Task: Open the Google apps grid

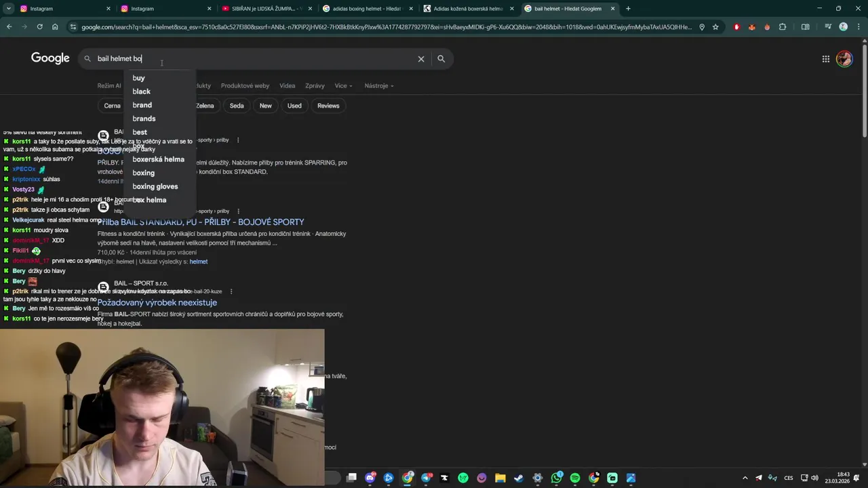Action: [826, 59]
